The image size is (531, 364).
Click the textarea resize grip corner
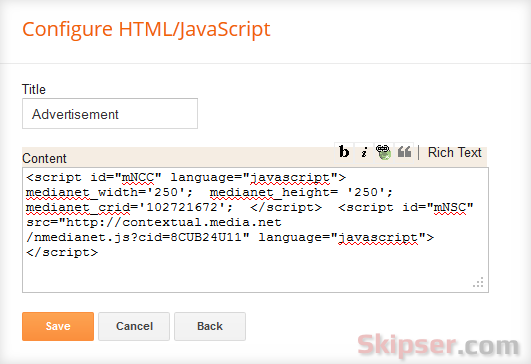(479, 282)
